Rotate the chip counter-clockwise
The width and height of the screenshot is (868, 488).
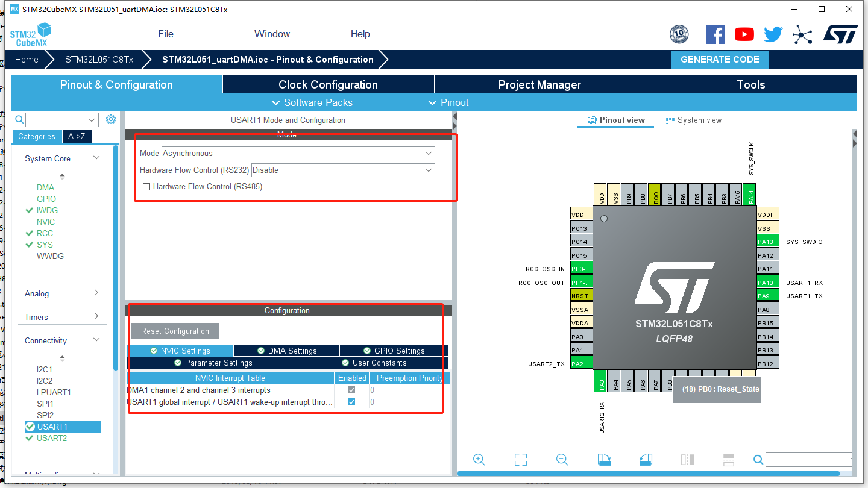point(645,459)
